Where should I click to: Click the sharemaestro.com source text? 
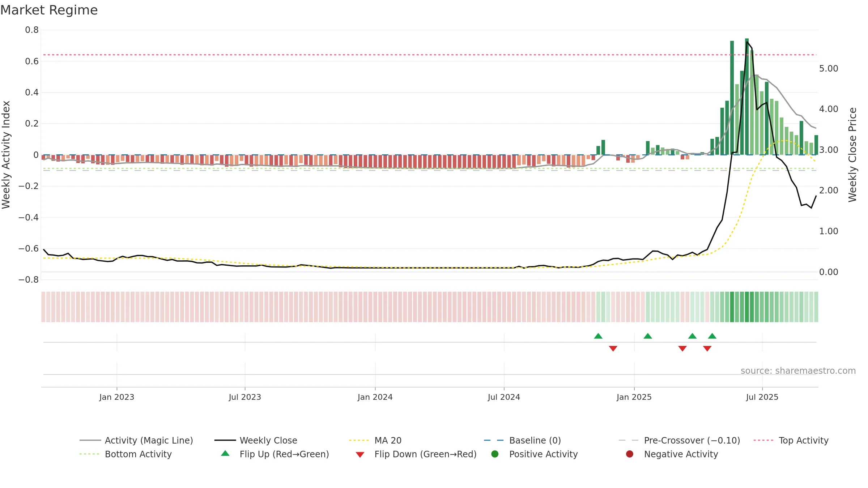coord(798,371)
